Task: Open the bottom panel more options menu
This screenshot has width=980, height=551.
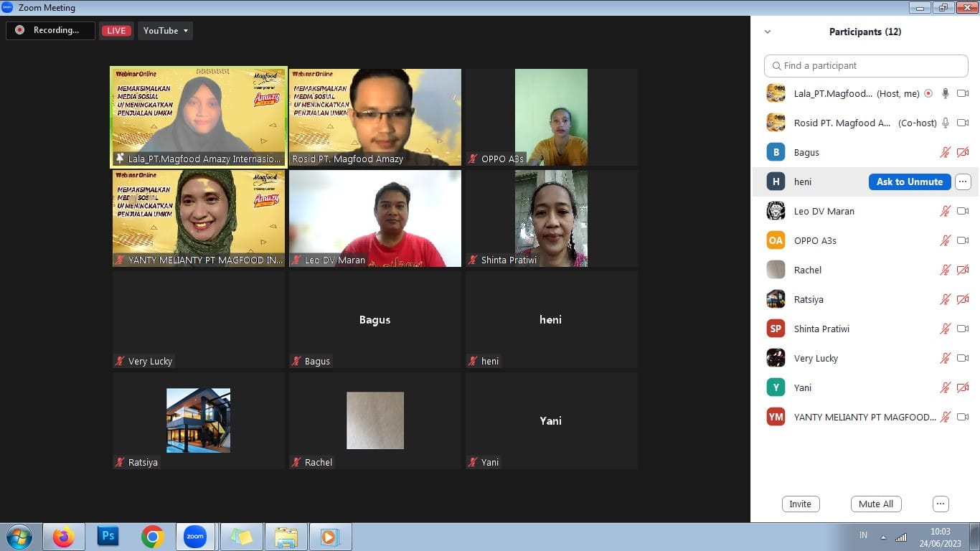Action: click(x=941, y=504)
